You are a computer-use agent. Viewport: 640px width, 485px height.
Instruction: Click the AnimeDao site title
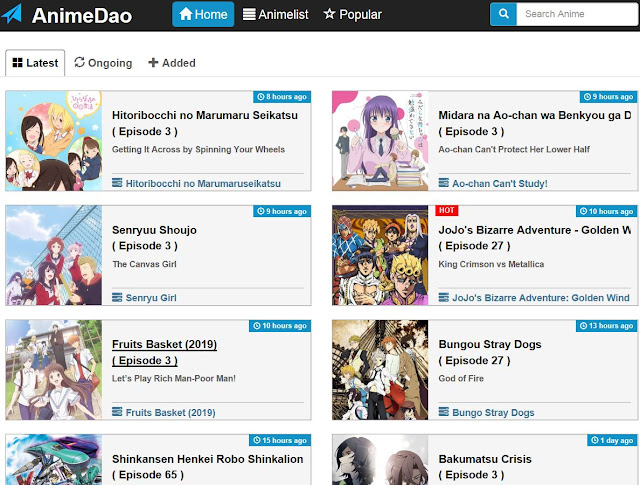[82, 16]
